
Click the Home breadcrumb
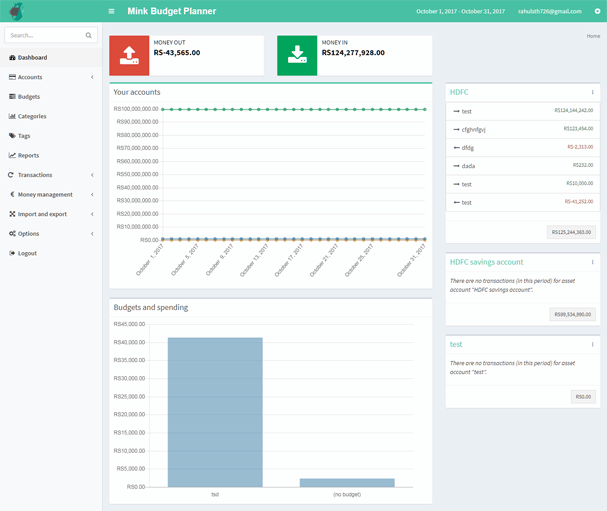pyautogui.click(x=593, y=36)
